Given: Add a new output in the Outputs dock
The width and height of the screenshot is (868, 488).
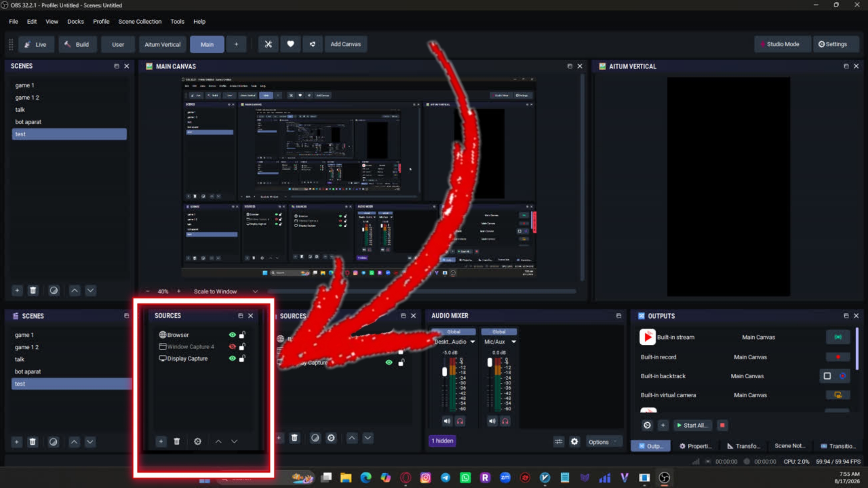Looking at the screenshot, I should [x=663, y=425].
